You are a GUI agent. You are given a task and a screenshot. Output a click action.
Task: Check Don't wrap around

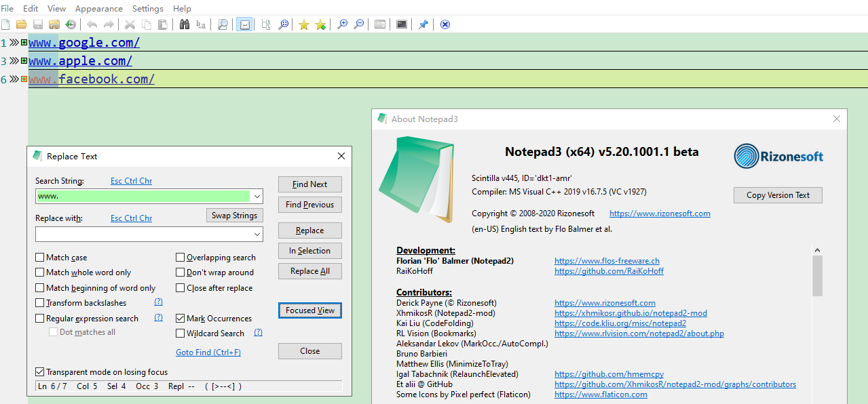point(181,272)
